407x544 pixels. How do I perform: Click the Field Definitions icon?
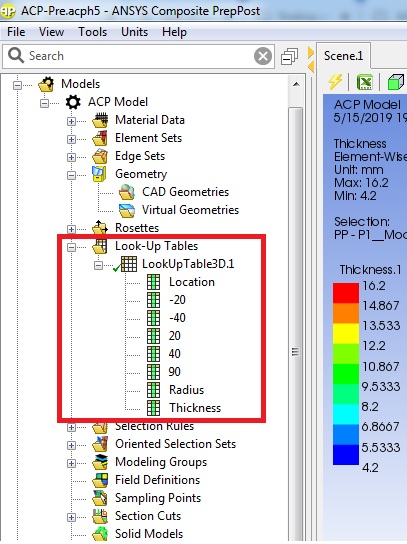(x=100, y=481)
